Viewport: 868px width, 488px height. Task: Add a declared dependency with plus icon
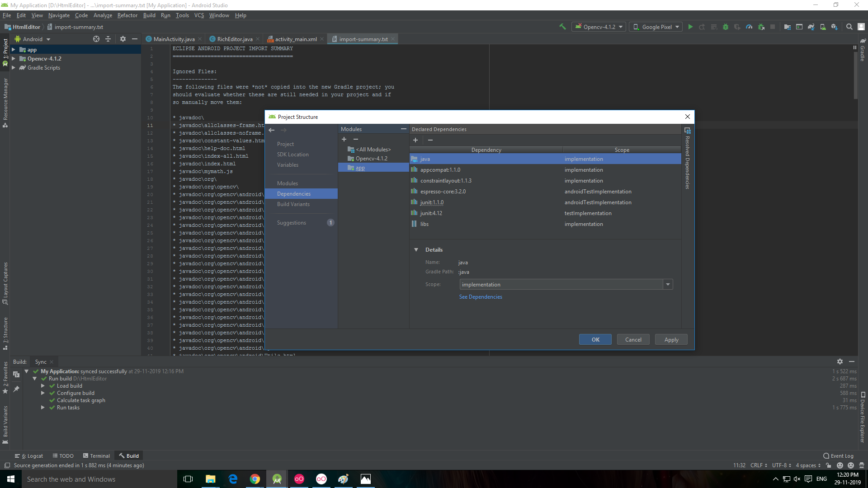click(x=415, y=140)
